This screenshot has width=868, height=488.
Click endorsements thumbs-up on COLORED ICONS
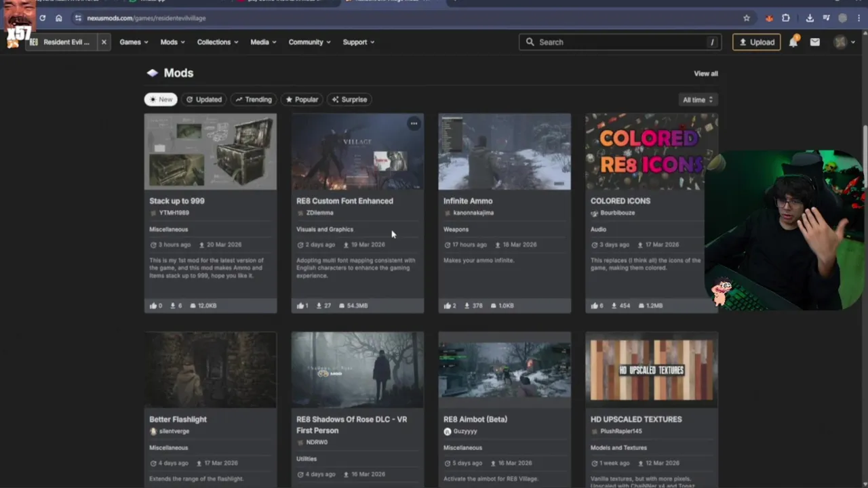pos(594,306)
